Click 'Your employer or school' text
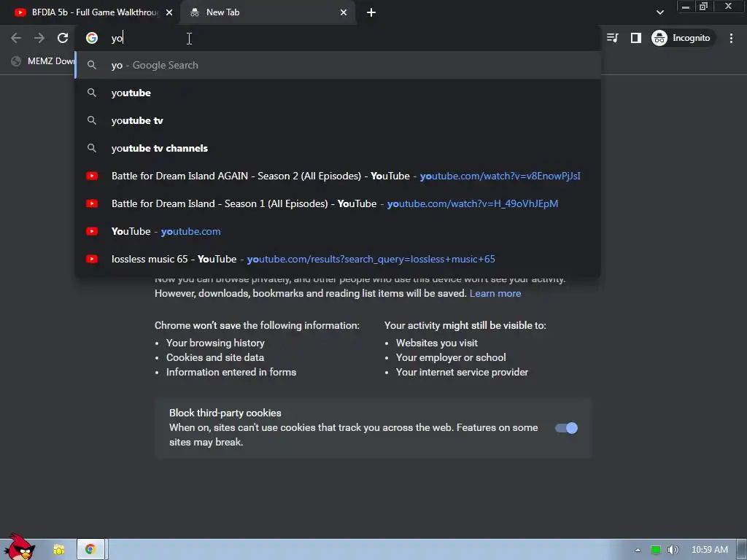Viewport: 747px width, 560px height. 451,357
